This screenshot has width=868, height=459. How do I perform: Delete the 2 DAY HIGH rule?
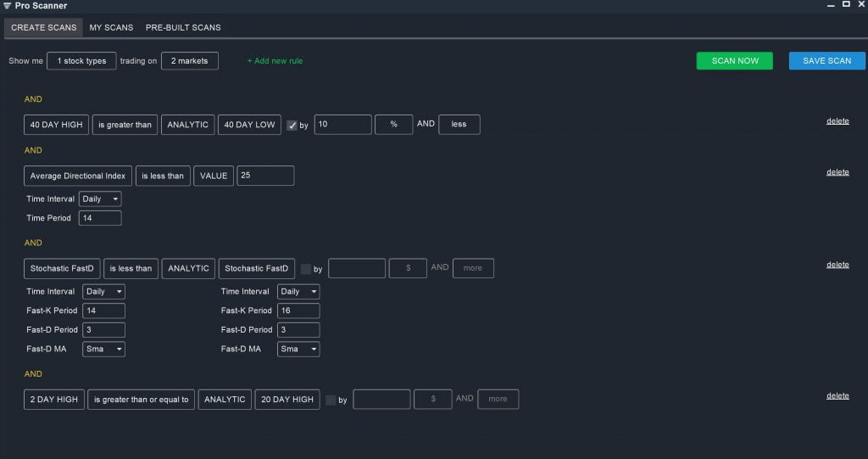pyautogui.click(x=837, y=396)
